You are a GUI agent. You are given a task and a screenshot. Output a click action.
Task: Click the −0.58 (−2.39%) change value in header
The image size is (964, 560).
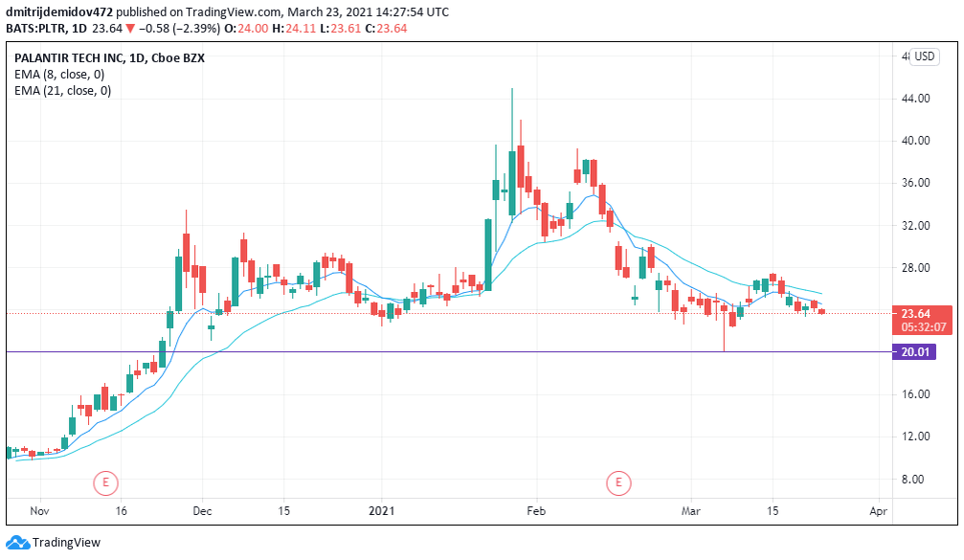(180, 29)
